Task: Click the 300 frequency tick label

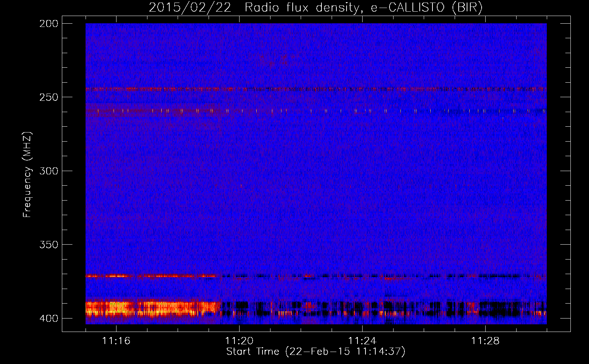Action: pyautogui.click(x=49, y=171)
